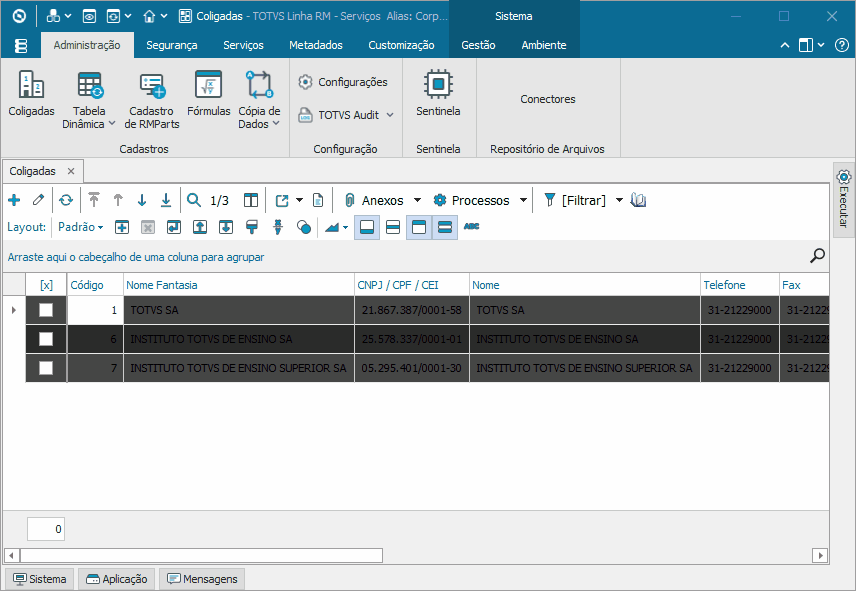Refresh the Coligadas list
856x591 pixels.
tap(66, 200)
